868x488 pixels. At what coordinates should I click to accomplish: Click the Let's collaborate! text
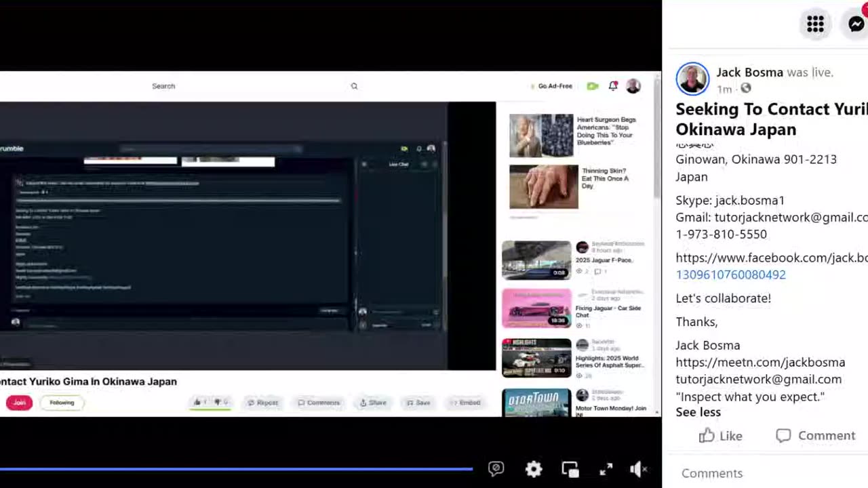click(723, 298)
